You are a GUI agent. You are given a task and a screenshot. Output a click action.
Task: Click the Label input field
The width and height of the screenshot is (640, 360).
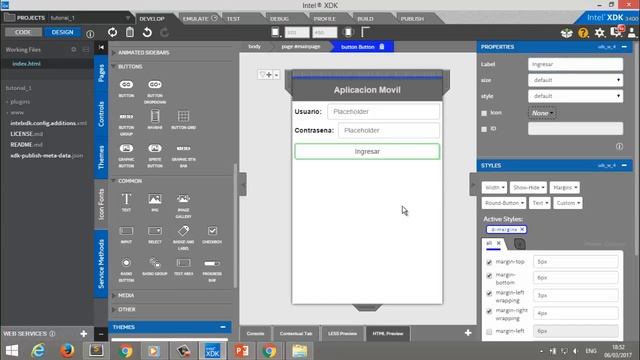(x=575, y=64)
